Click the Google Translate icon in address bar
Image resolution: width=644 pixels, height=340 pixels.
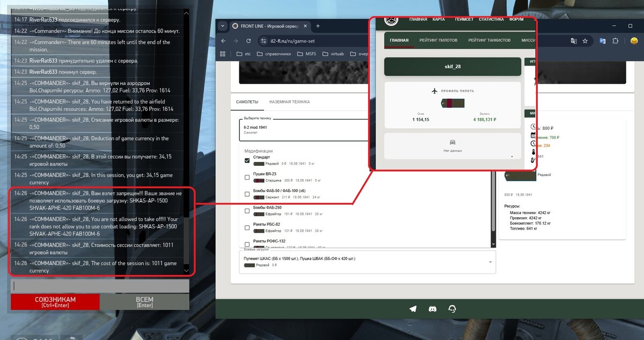573,41
